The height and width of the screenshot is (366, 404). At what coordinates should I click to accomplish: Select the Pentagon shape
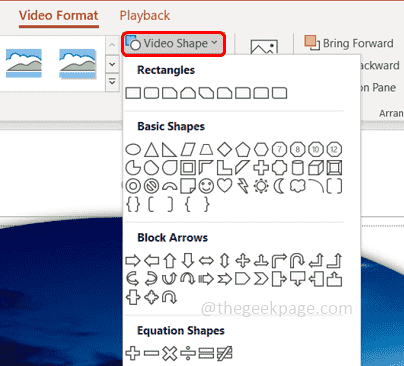pos(243,150)
